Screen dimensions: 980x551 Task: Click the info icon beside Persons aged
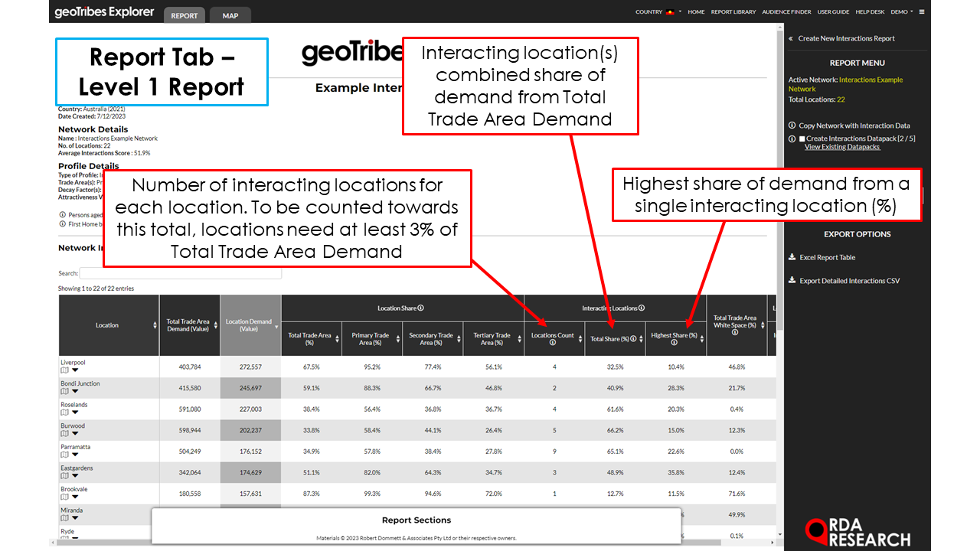tap(63, 215)
